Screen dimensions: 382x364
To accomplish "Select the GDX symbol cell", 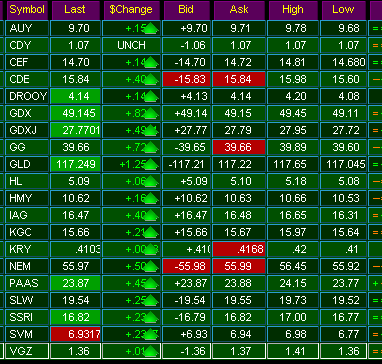I will click(27, 113).
